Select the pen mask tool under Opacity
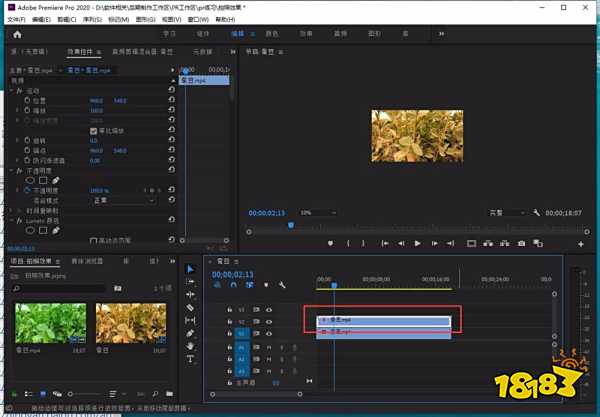600x417 pixels. click(x=56, y=180)
